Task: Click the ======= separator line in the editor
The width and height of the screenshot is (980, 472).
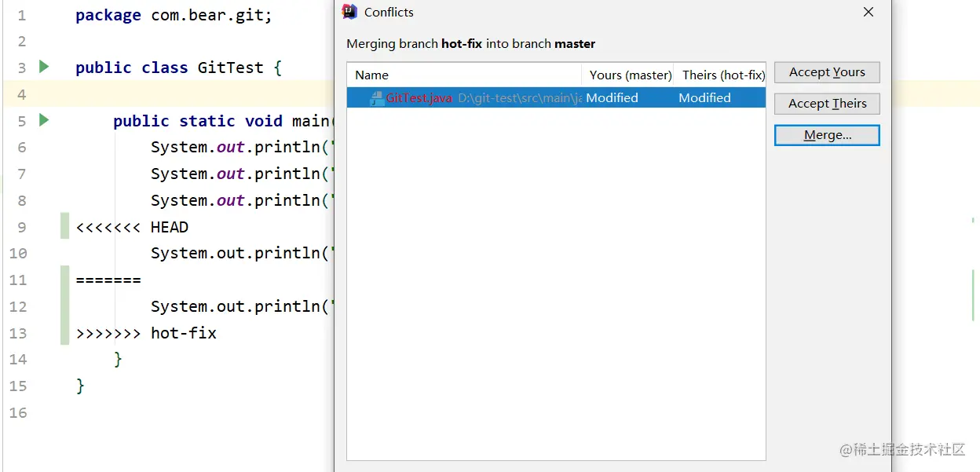Action: click(x=108, y=280)
